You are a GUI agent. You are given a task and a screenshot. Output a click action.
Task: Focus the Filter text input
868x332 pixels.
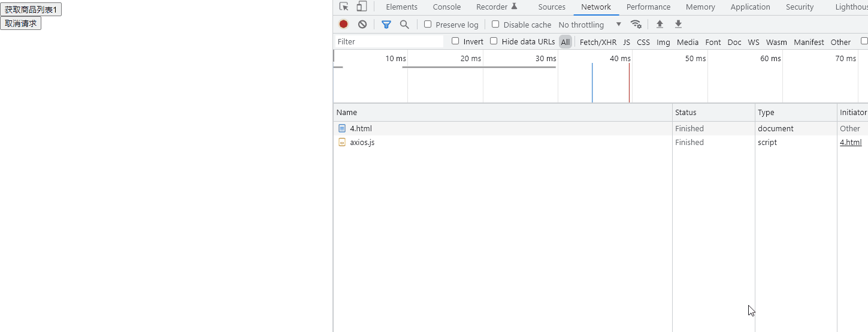(x=389, y=41)
